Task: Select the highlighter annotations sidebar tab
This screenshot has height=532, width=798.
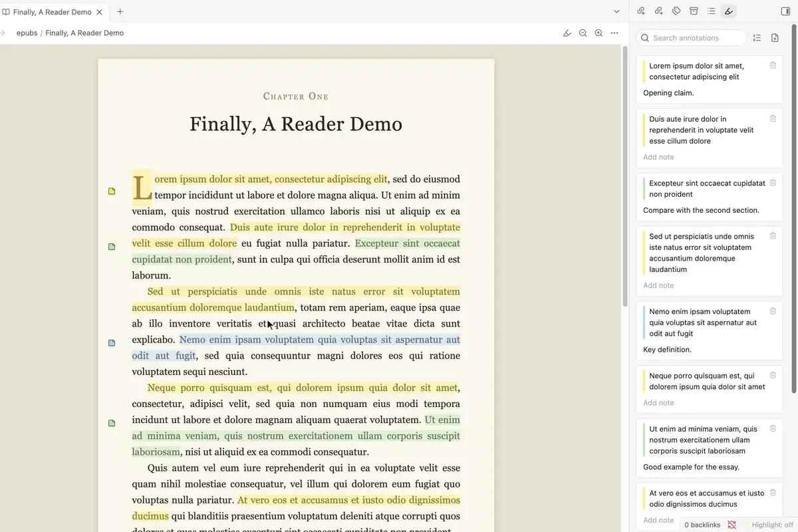Action: (729, 11)
